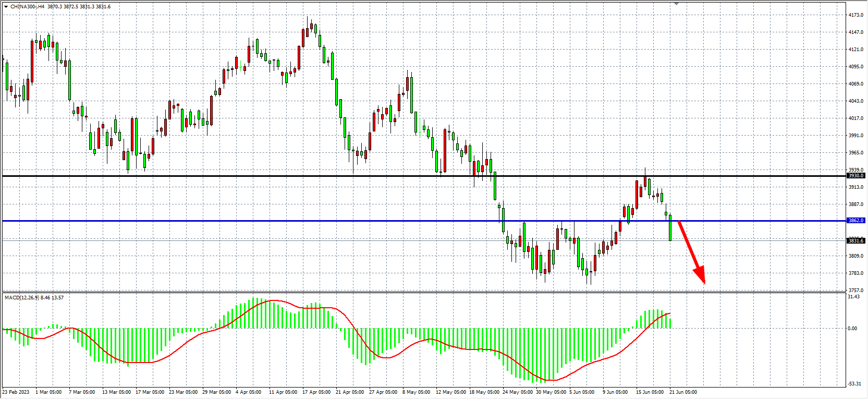Click the current price label 3831.6
The width and height of the screenshot is (868, 399).
click(855, 240)
